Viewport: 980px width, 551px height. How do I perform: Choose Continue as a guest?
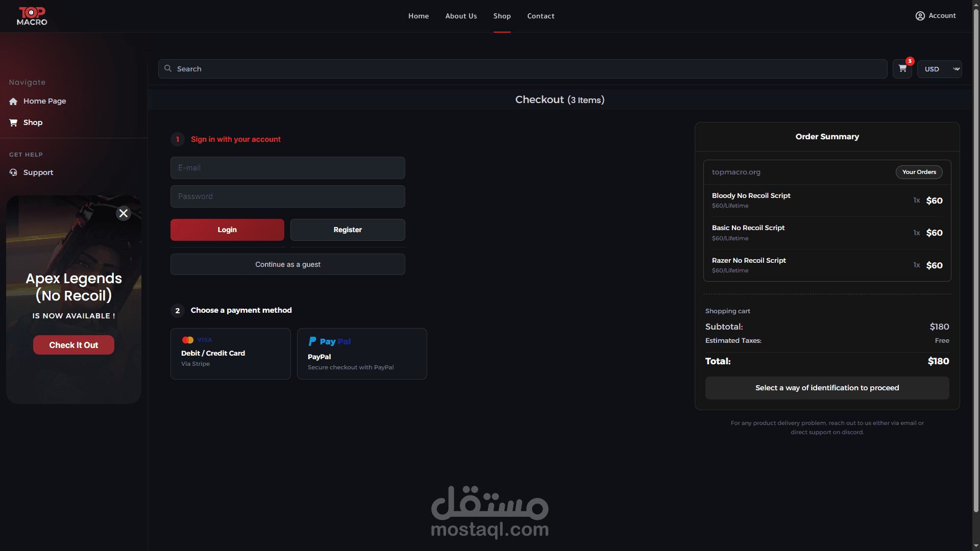[288, 264]
